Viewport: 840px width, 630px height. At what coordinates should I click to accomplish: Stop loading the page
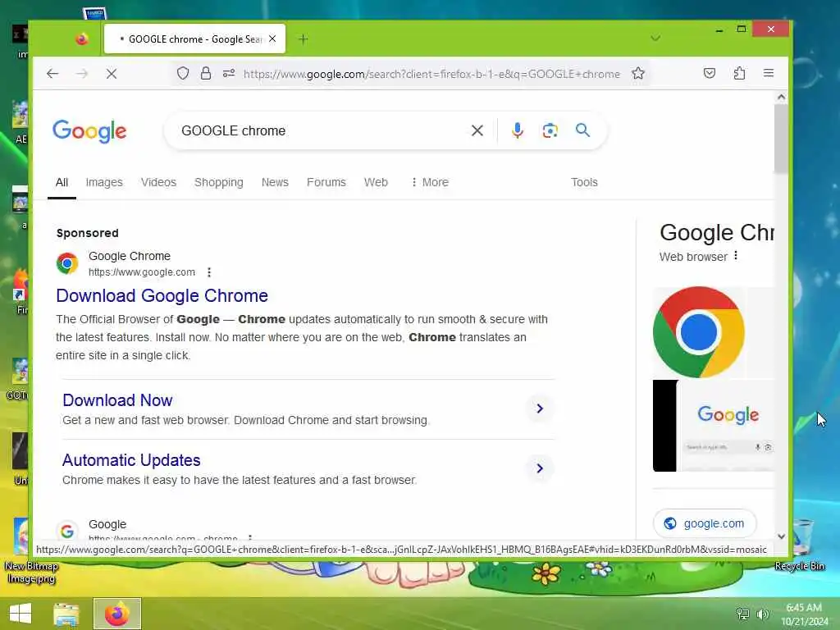pos(112,74)
